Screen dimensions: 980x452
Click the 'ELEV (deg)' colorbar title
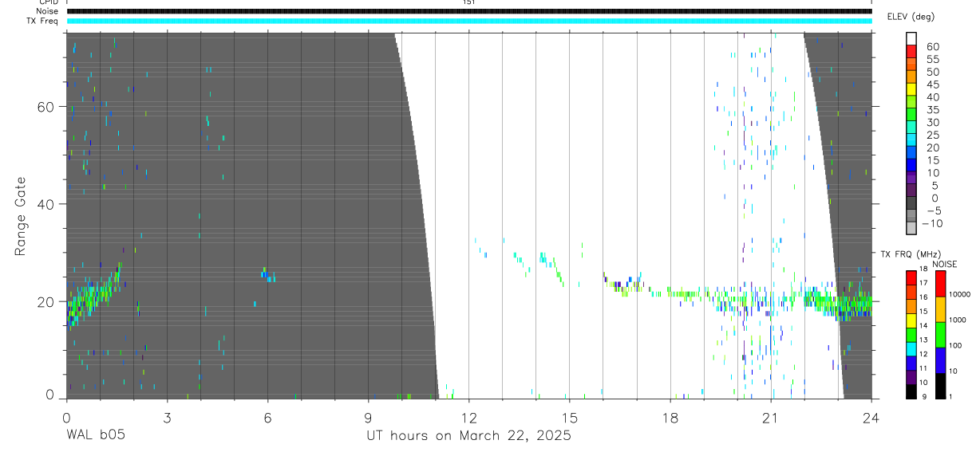coord(911,17)
